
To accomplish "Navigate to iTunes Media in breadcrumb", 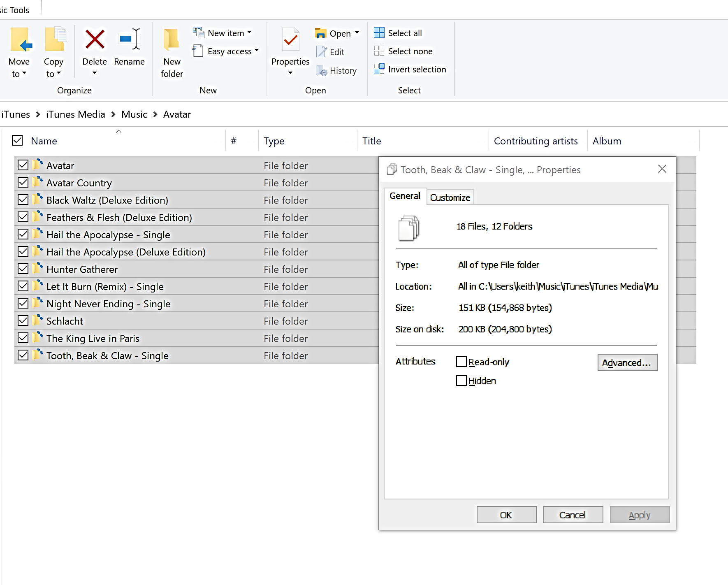I will pos(76,114).
